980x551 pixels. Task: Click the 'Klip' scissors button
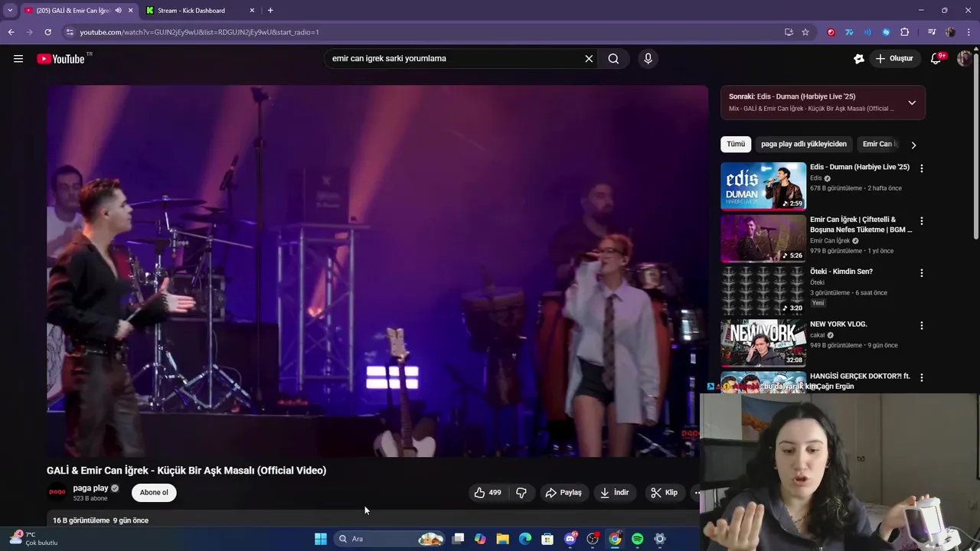pyautogui.click(x=665, y=492)
